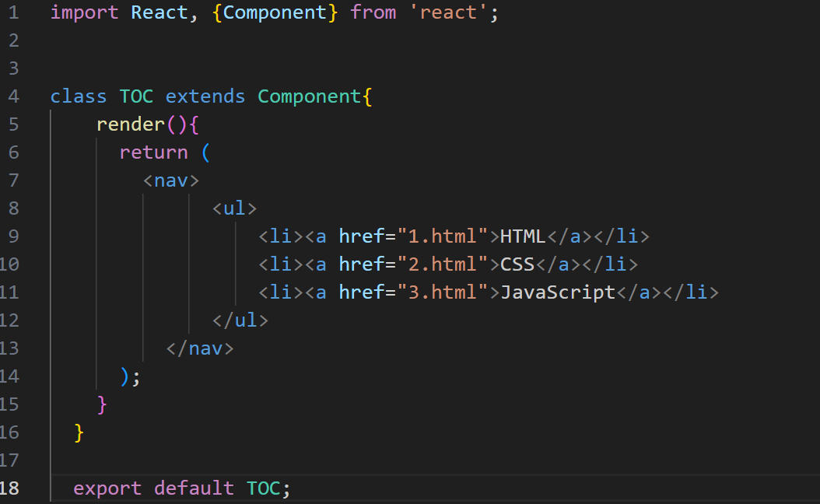Viewport: 820px width, 504px height.
Task: Click the "2.html" href value
Action: 443,264
